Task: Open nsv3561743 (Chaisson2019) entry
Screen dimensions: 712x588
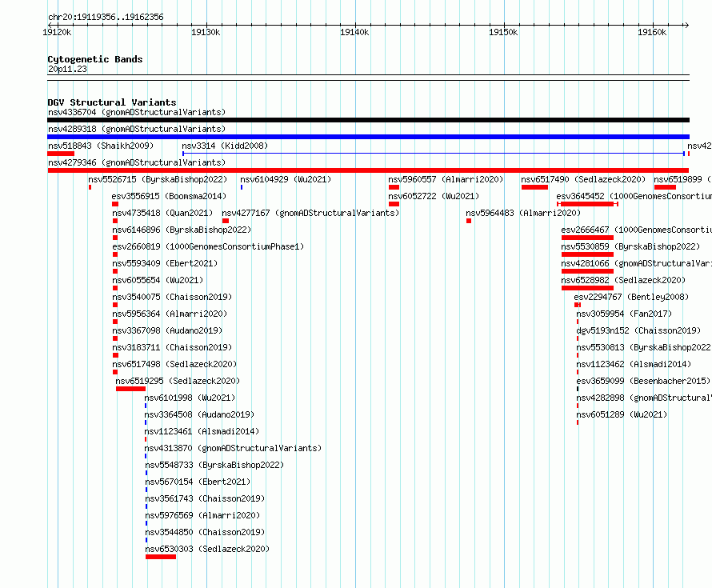Action: coord(205,498)
